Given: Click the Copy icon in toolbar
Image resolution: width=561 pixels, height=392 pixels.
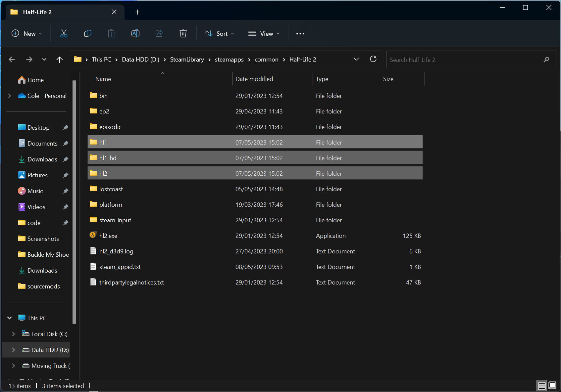Looking at the screenshot, I should (x=88, y=33).
